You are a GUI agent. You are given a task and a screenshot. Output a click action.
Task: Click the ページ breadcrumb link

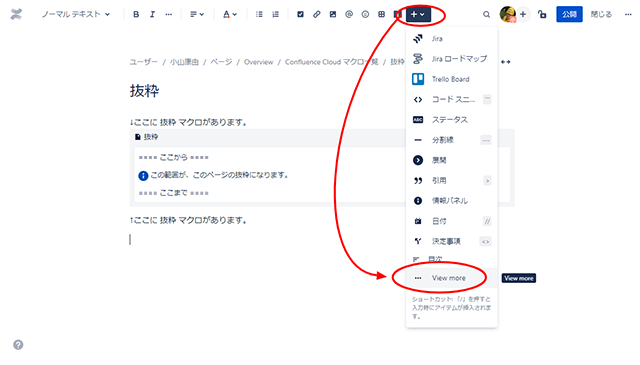tap(221, 62)
